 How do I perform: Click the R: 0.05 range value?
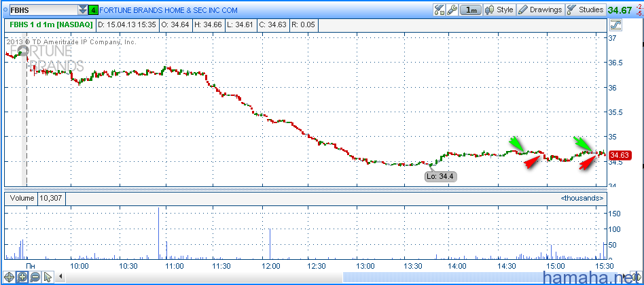(304, 25)
